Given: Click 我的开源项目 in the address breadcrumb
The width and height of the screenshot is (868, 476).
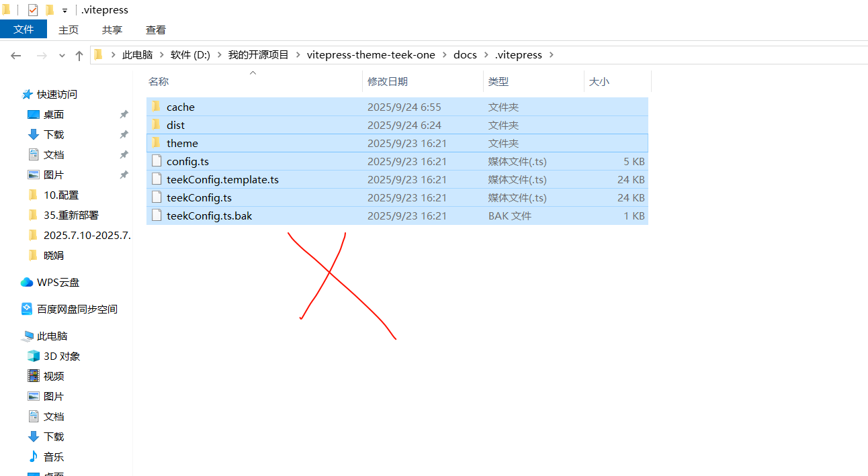Looking at the screenshot, I should pos(258,54).
